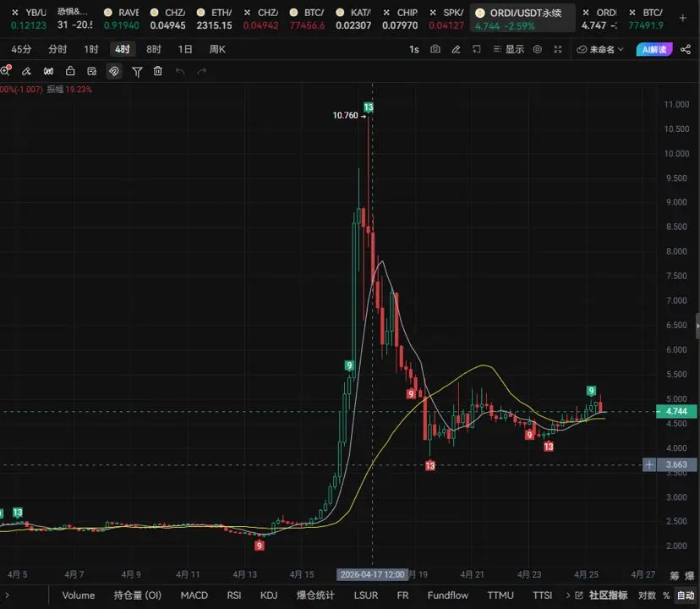Switch to 8时 timeframe
Image resolution: width=700 pixels, height=609 pixels.
pyautogui.click(x=154, y=49)
